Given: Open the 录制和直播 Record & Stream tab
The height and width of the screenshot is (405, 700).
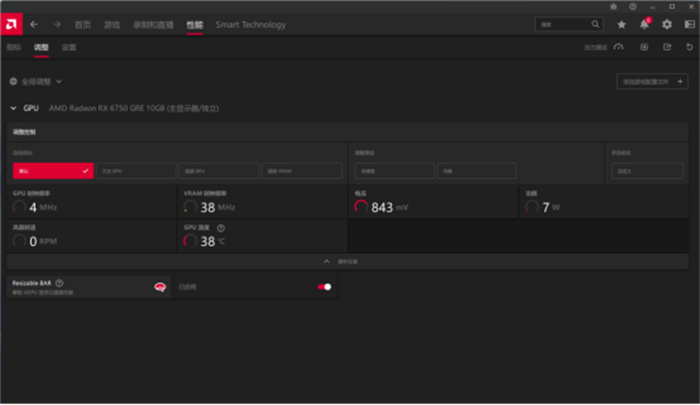Looking at the screenshot, I should pyautogui.click(x=153, y=25).
